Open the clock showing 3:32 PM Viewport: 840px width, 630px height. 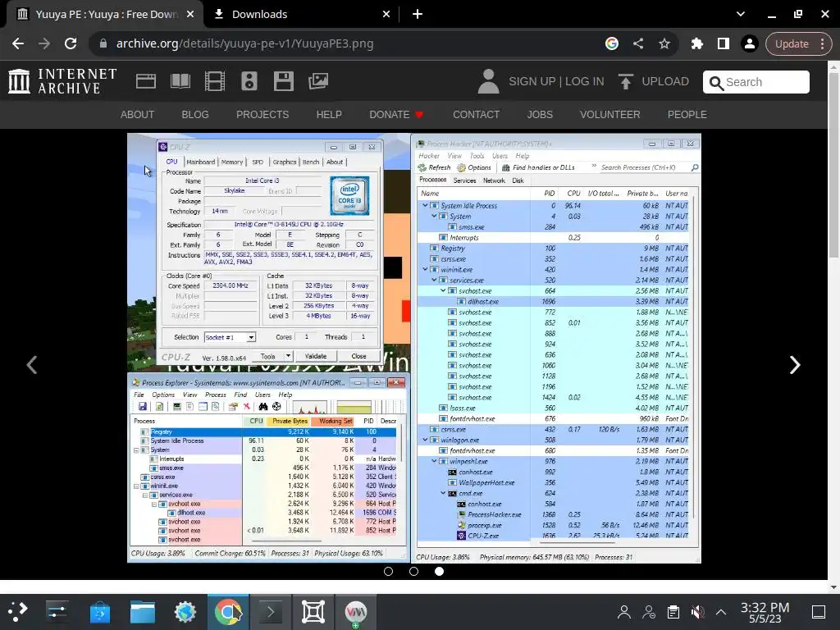click(765, 612)
